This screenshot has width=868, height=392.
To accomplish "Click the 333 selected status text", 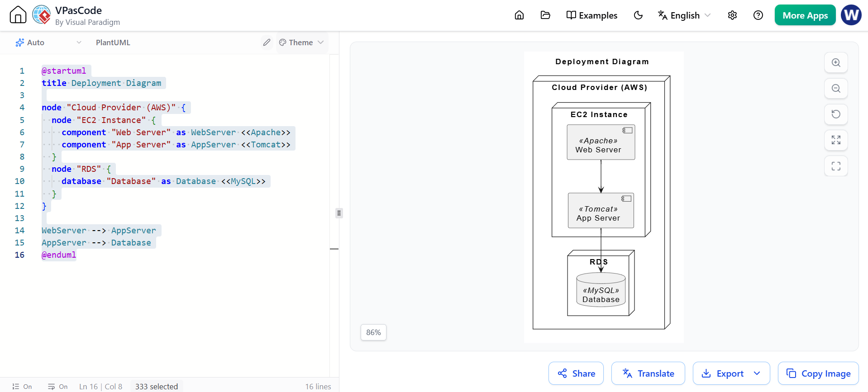I will [157, 387].
